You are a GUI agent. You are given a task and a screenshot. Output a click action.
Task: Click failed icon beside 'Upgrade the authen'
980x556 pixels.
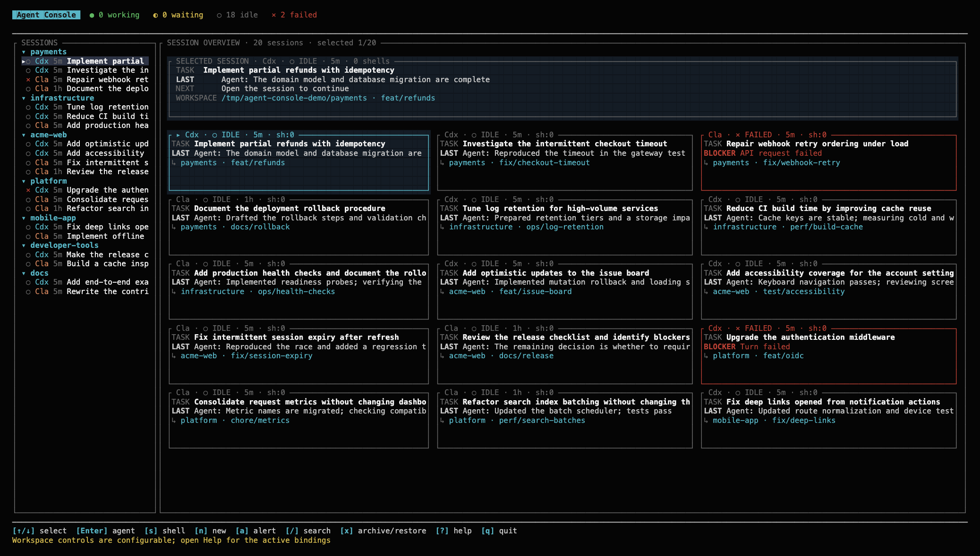point(28,190)
